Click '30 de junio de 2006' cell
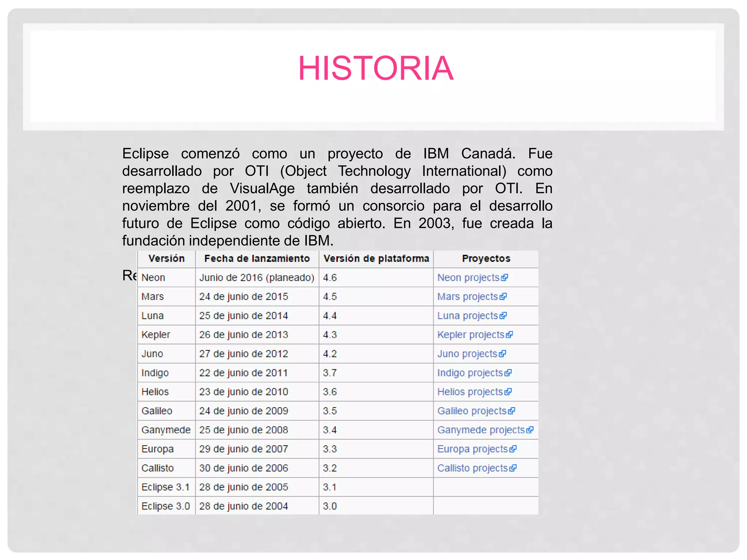The image size is (747, 560). click(257, 468)
